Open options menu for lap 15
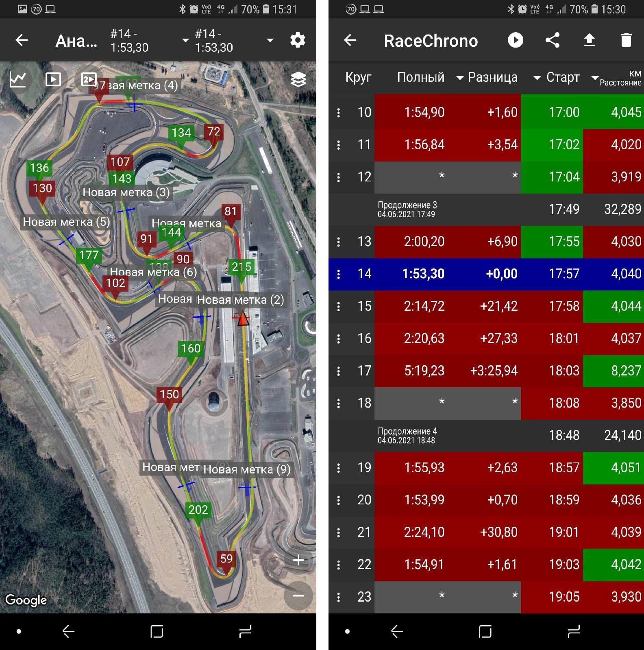This screenshot has width=644, height=650. pos(339,306)
